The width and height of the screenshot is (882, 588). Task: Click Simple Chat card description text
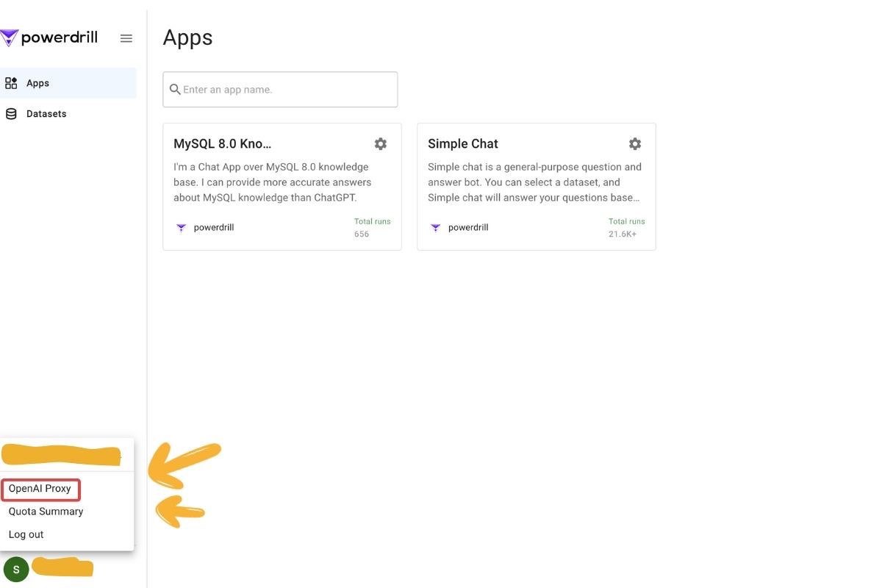[x=535, y=182]
